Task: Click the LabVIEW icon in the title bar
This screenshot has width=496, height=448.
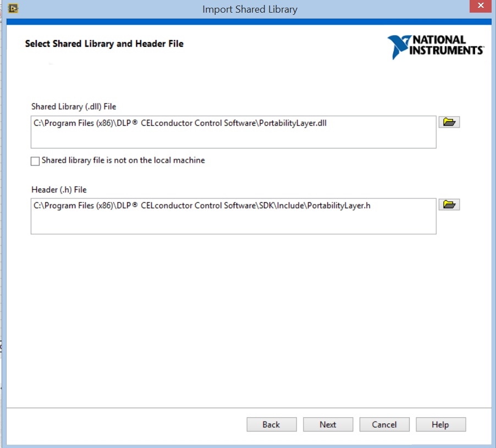Action: (x=13, y=8)
